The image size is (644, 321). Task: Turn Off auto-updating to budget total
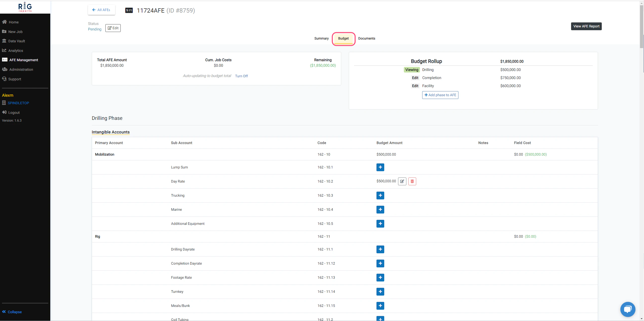(241, 76)
